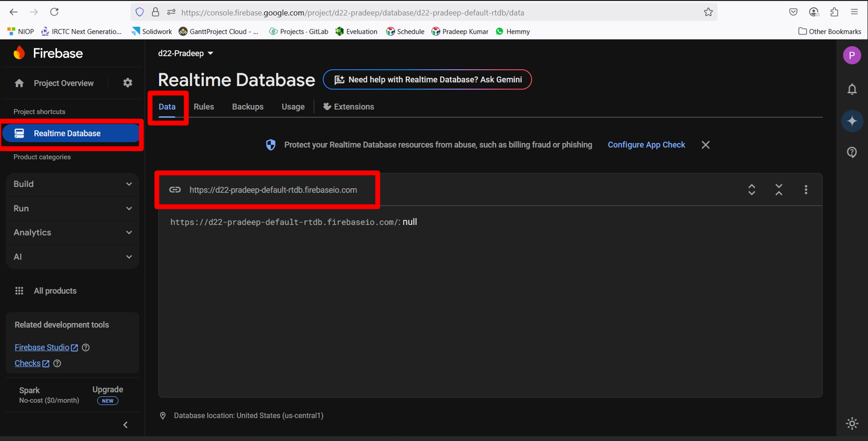Open Solidwork bookmark
The height and width of the screenshot is (441, 868).
click(x=152, y=31)
